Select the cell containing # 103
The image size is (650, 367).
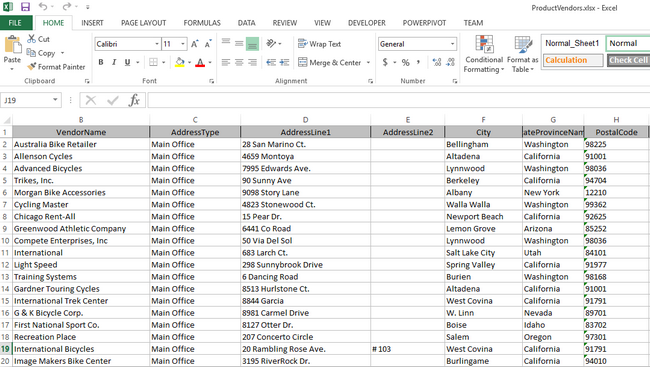[x=407, y=349]
